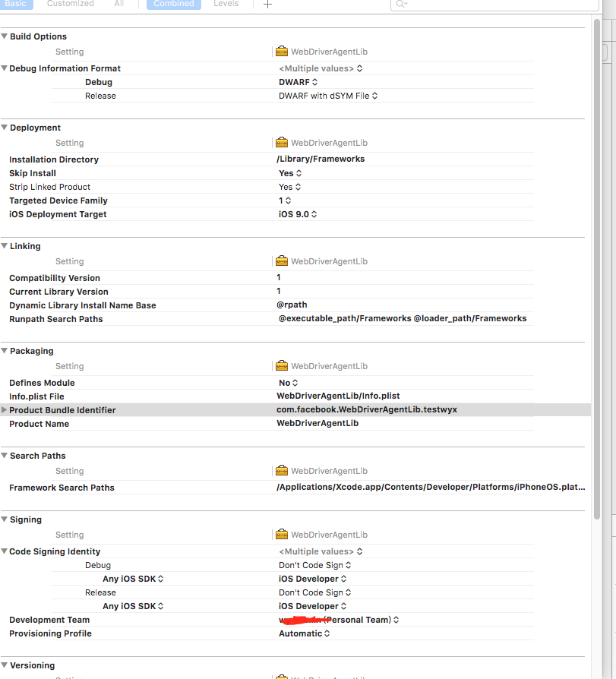Click the search magnifier icon in the filter field
Viewport: 616px width, 679px height.
point(402,4)
